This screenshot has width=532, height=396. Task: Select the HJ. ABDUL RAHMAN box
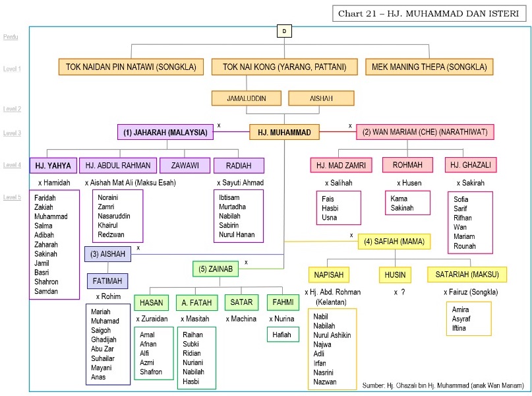[x=118, y=166]
